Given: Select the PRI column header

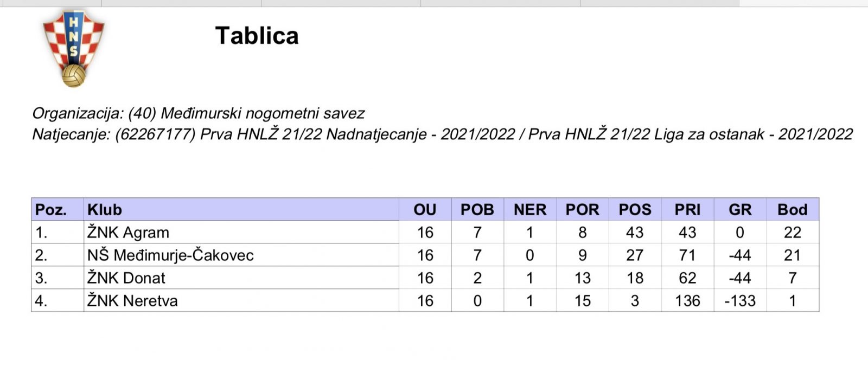Looking at the screenshot, I should tap(687, 210).
